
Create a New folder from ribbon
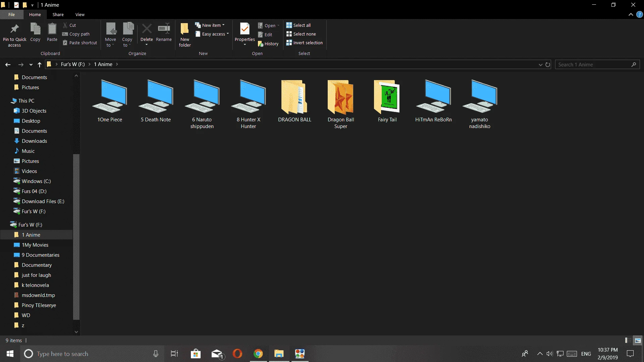pyautogui.click(x=185, y=35)
